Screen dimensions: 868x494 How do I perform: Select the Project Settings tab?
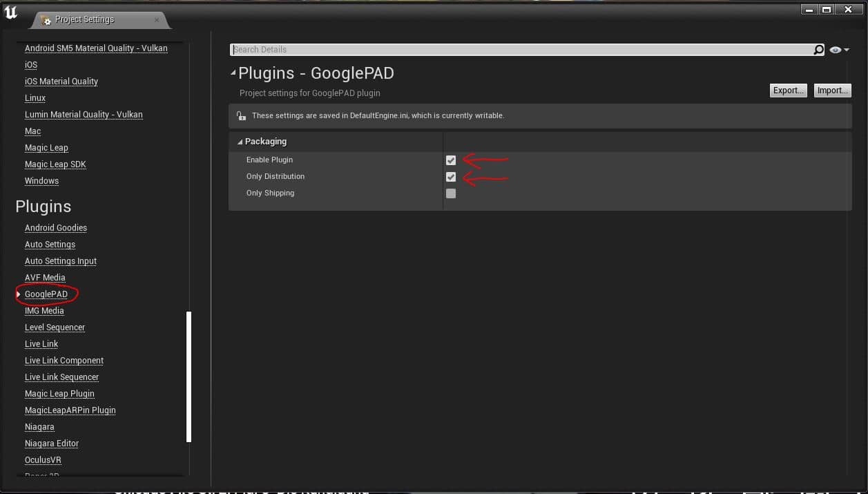84,20
